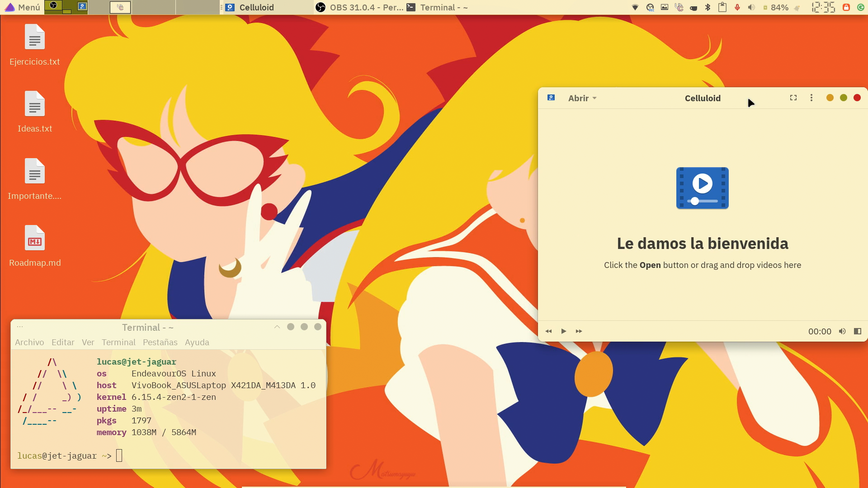Click the coffee cup caffeine tray icon
Viewport: 868px width, 488px height.
693,8
